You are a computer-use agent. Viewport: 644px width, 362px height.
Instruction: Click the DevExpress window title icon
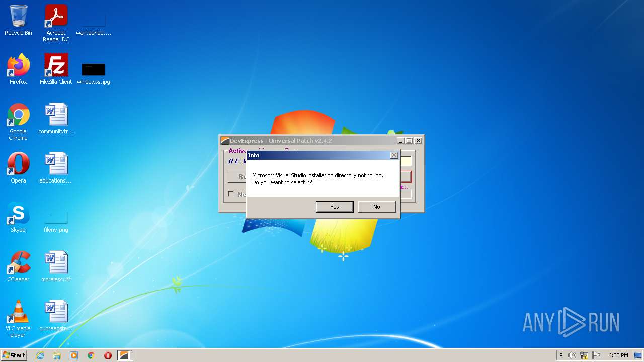(225, 141)
